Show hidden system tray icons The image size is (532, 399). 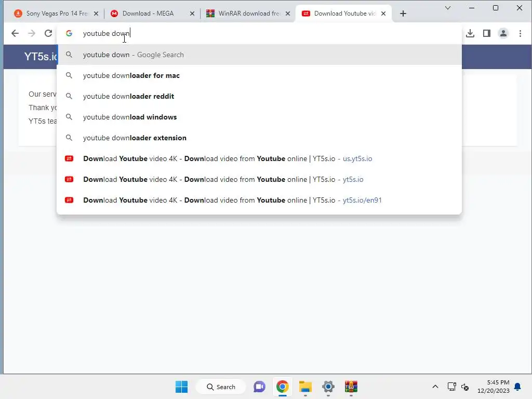tap(435, 387)
